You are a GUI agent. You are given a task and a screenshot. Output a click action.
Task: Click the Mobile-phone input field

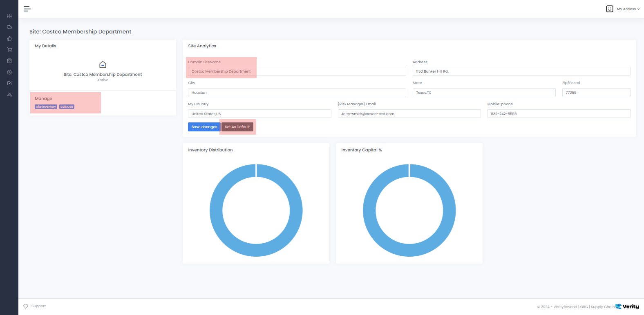coord(559,114)
